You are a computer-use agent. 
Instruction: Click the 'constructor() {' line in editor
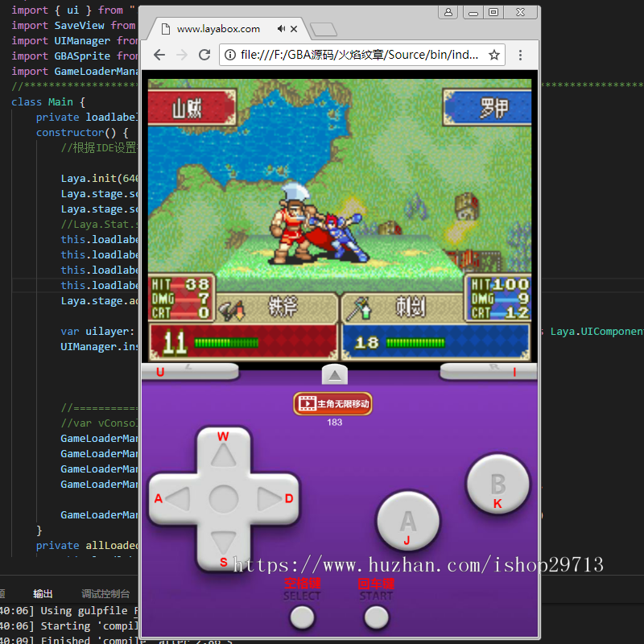(x=82, y=132)
